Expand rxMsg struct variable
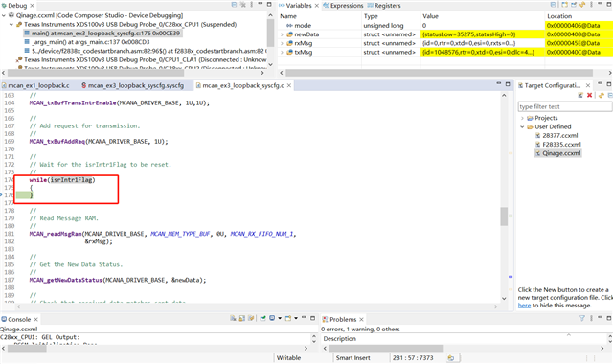Viewport: 613px width, 364px height. 282,43
